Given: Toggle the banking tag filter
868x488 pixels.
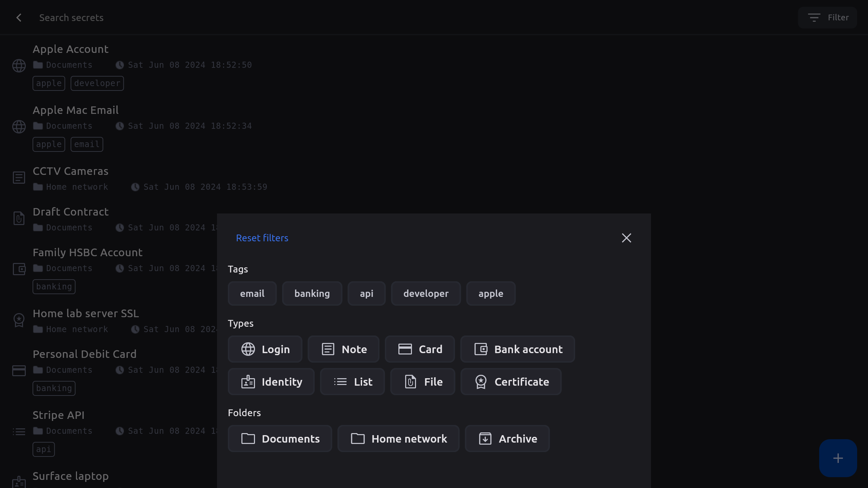Looking at the screenshot, I should point(312,293).
